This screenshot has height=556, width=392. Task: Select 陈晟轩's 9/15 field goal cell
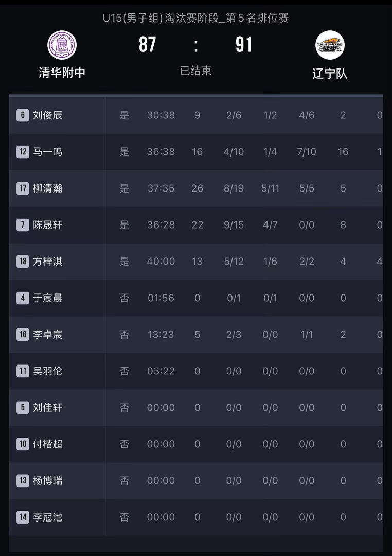(234, 225)
